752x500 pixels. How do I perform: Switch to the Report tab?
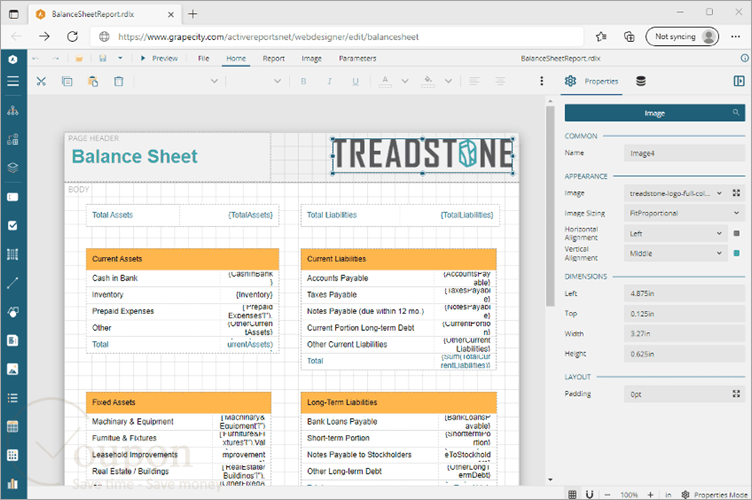click(273, 58)
